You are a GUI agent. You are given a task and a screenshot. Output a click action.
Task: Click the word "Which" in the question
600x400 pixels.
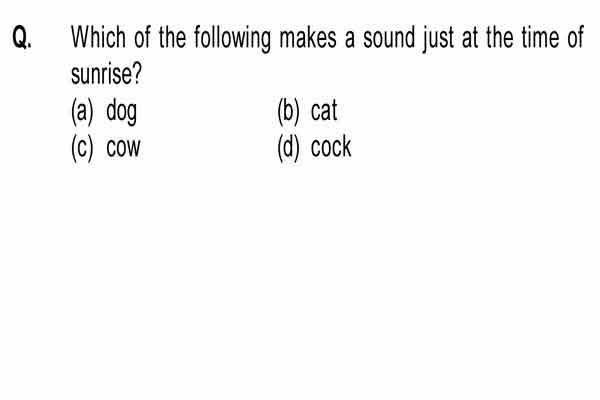click(x=98, y=37)
